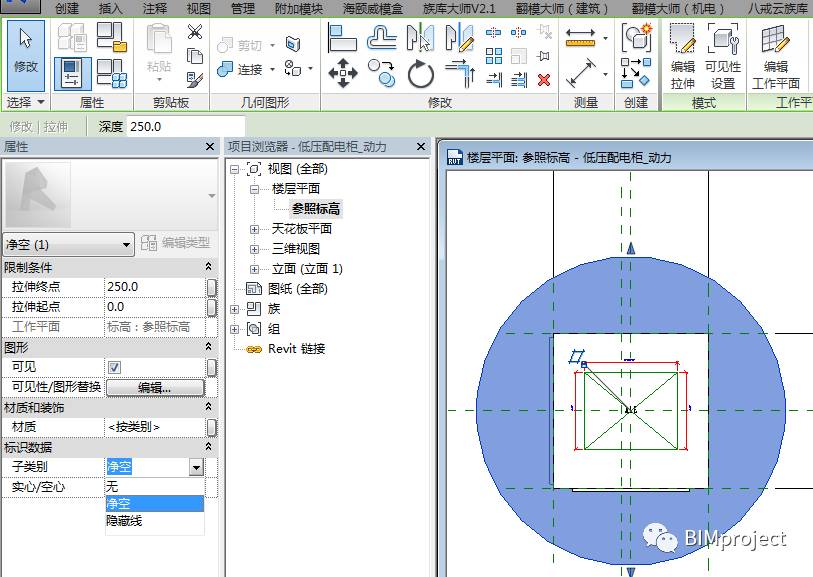Image resolution: width=813 pixels, height=577 pixels.
Task: Toggle the 可见 visible checkbox
Action: coord(114,367)
